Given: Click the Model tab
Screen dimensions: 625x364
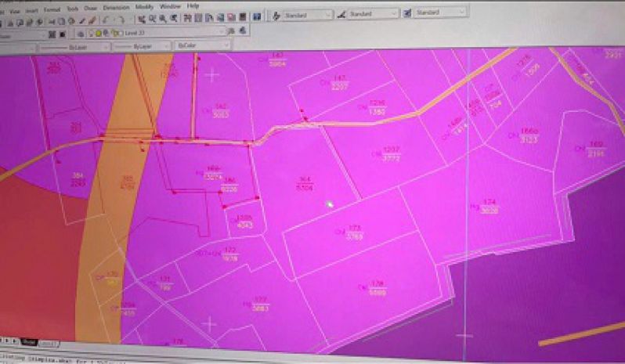Looking at the screenshot, I should point(28,342).
